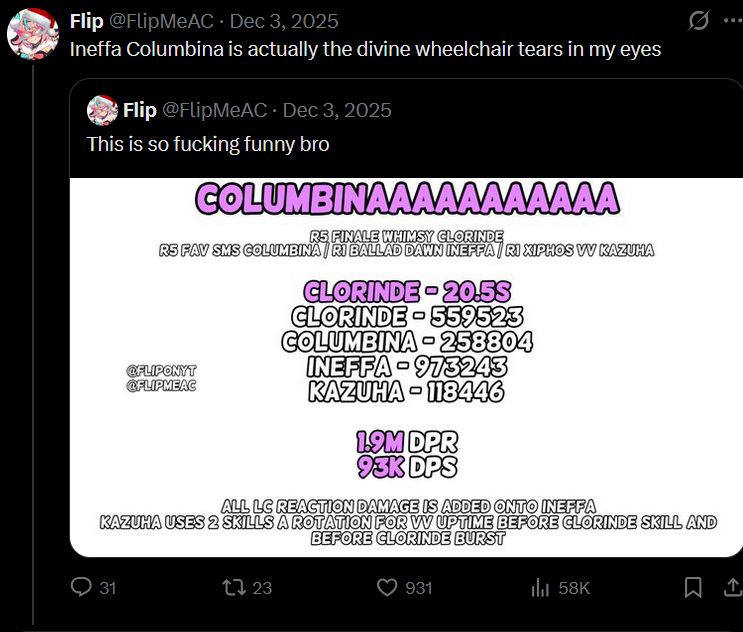Screen dimensions: 743x632
Task: Click the Grok circle-slash icon
Action: point(698,21)
